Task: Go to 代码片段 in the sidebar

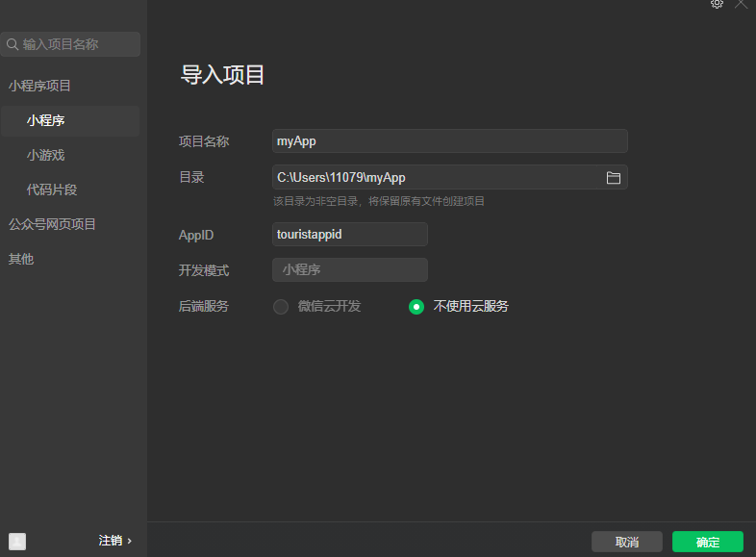Action: point(52,190)
